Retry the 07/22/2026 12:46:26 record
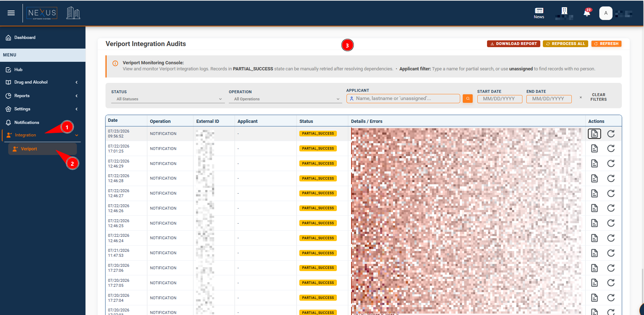This screenshot has height=315, width=644. (x=611, y=208)
